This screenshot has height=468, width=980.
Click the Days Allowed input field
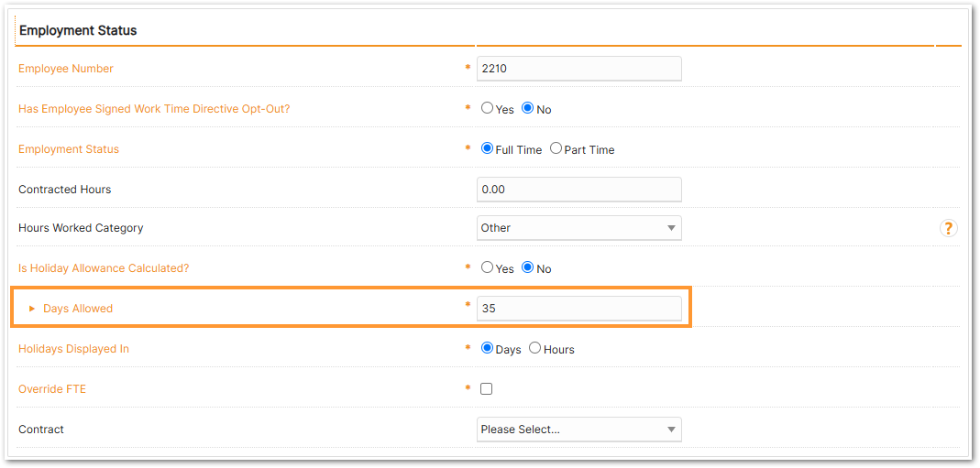(x=578, y=309)
